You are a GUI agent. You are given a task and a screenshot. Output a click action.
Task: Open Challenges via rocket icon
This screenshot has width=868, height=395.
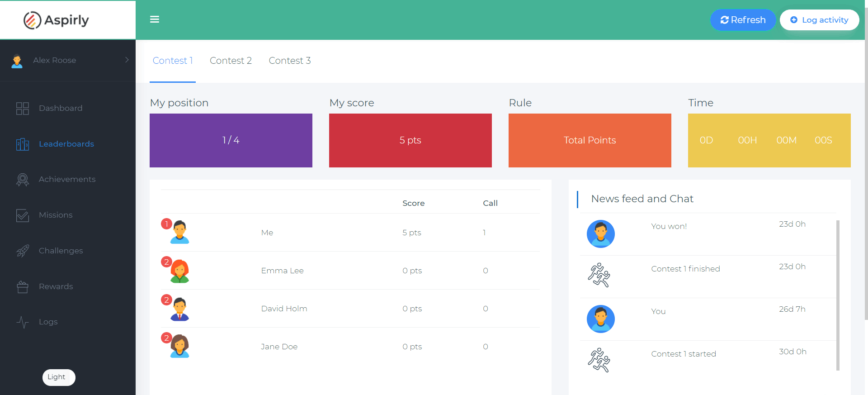coord(23,251)
